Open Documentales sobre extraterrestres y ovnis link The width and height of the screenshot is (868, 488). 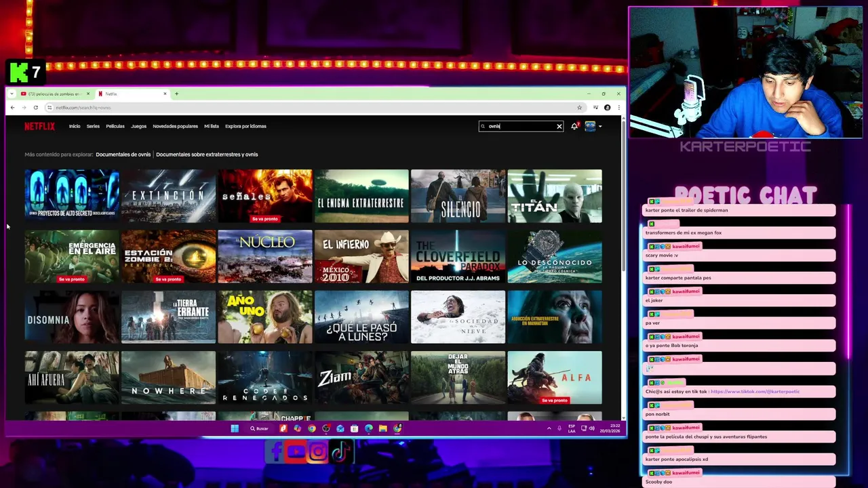pyautogui.click(x=207, y=155)
